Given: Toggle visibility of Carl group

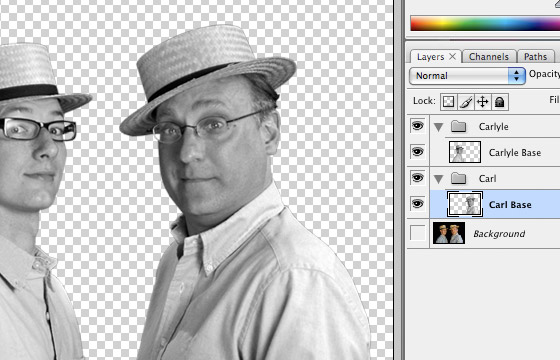Looking at the screenshot, I should (418, 178).
